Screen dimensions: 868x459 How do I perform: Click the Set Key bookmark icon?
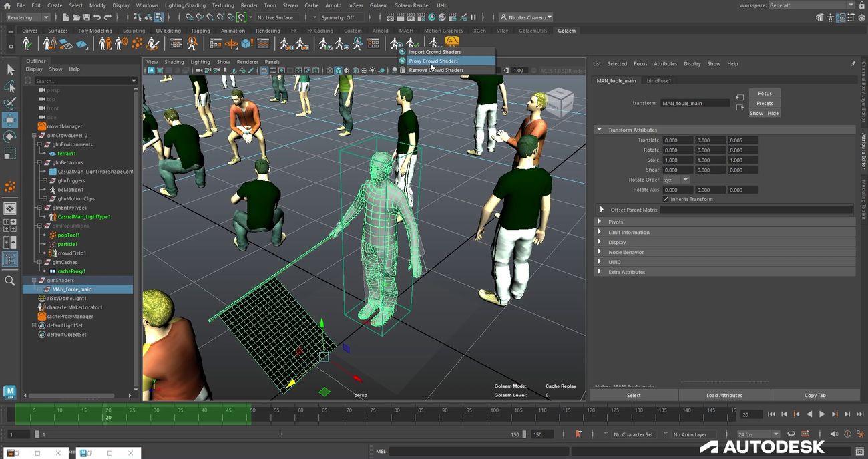tap(578, 434)
